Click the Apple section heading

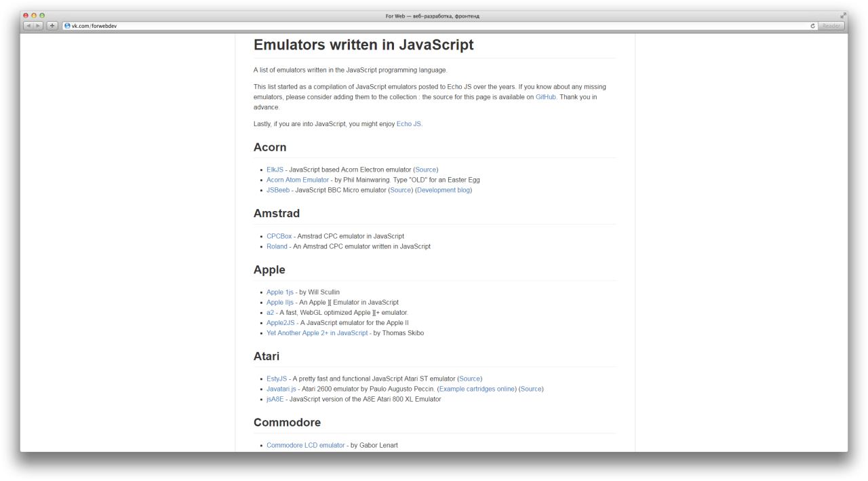[269, 270]
